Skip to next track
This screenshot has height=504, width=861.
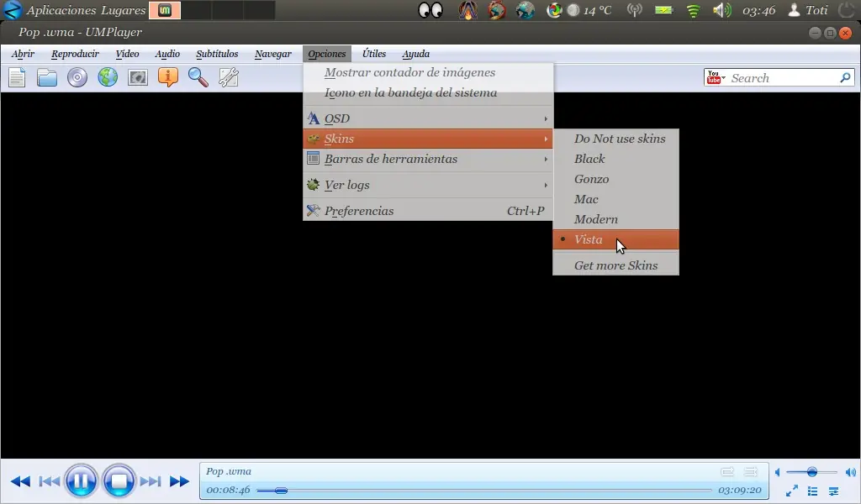(150, 481)
